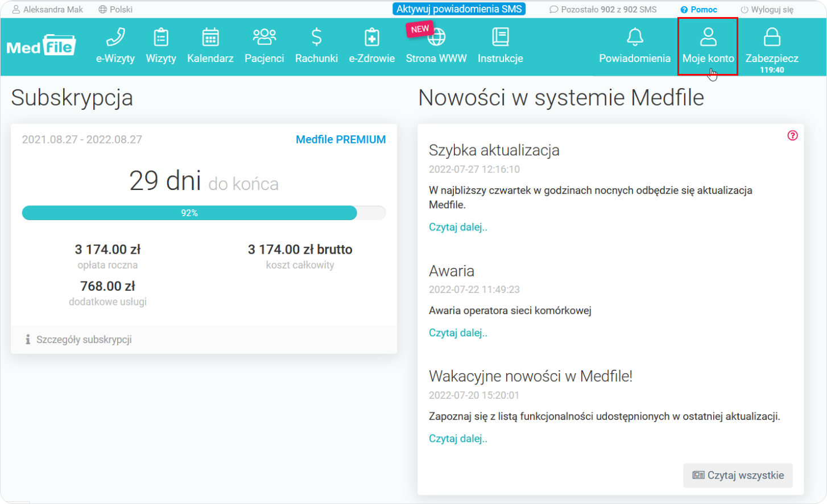Click the timestamp 2022-07-27 12:16:10

click(x=474, y=170)
